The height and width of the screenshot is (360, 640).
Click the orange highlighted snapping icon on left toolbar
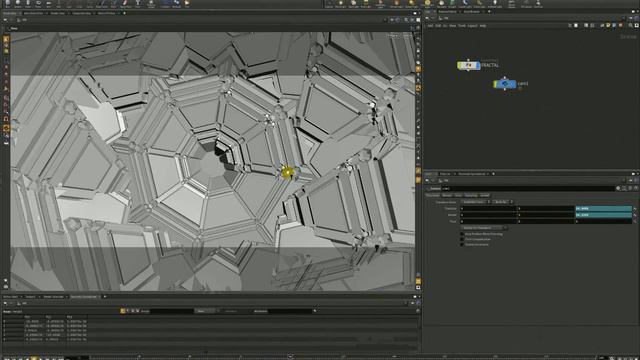pos(6,128)
